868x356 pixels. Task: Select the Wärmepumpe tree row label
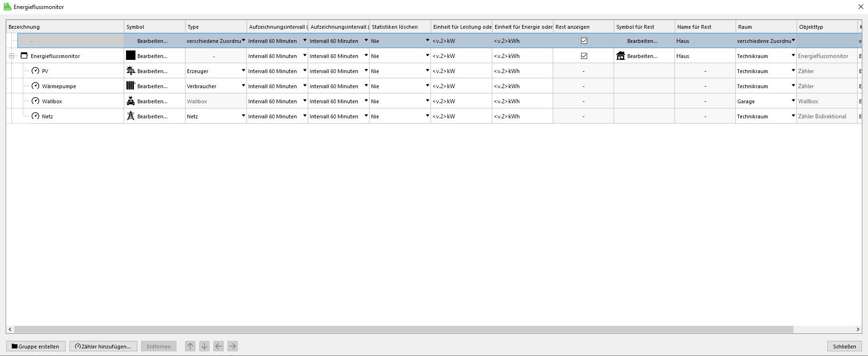[59, 86]
